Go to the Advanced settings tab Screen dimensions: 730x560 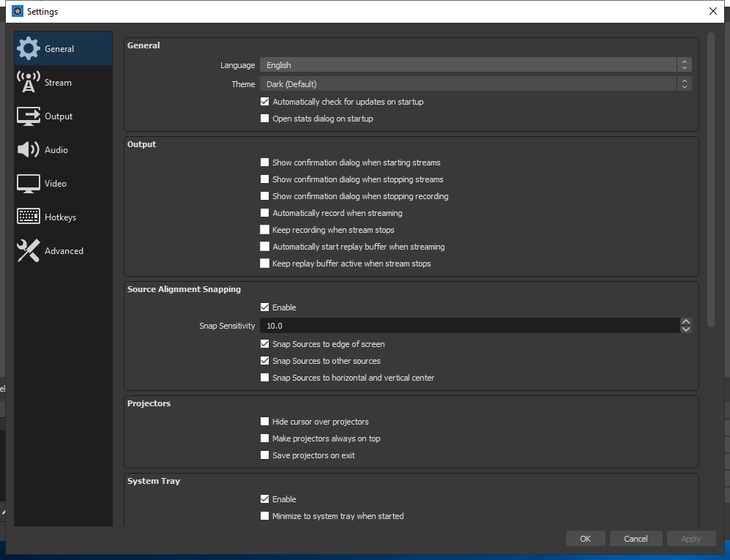tap(63, 250)
